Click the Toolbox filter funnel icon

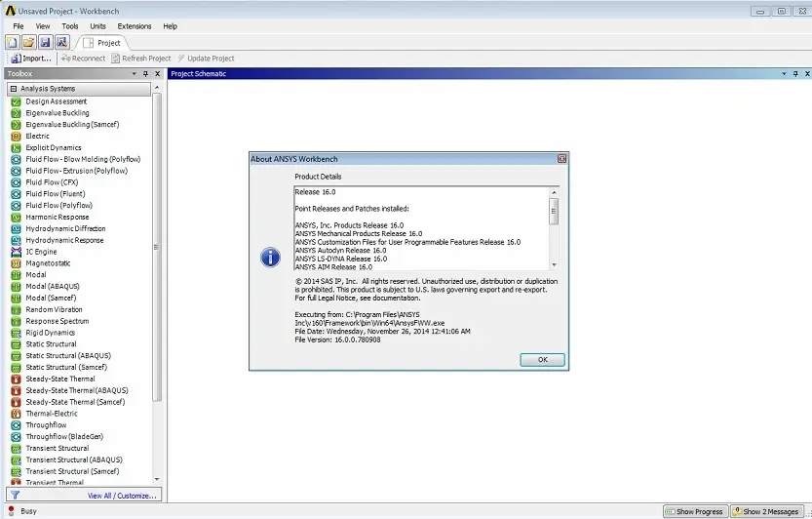pyautogui.click(x=15, y=496)
